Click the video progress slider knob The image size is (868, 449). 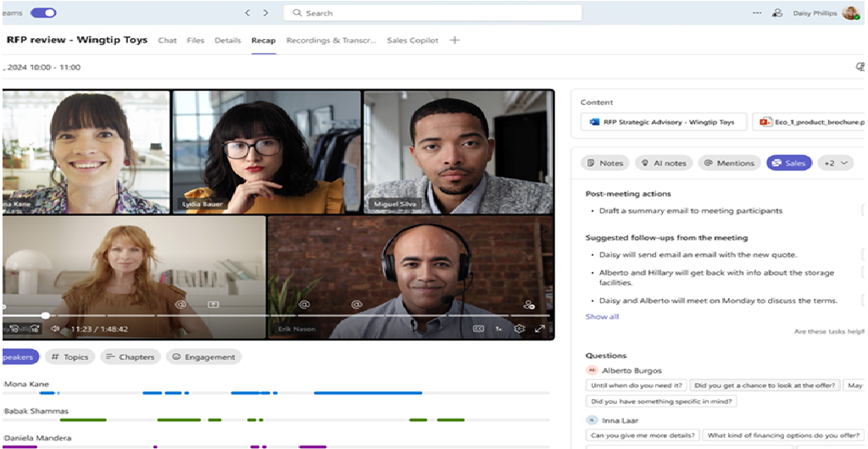point(46,315)
